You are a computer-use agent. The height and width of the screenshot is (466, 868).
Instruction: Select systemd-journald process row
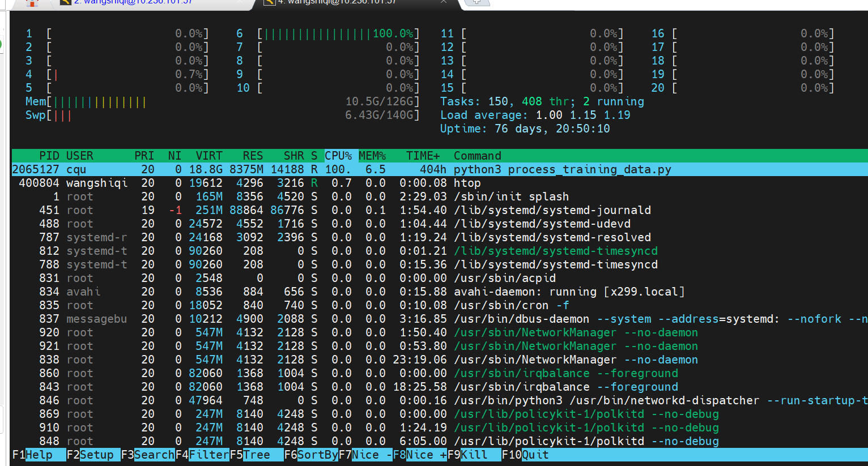[x=440, y=210]
